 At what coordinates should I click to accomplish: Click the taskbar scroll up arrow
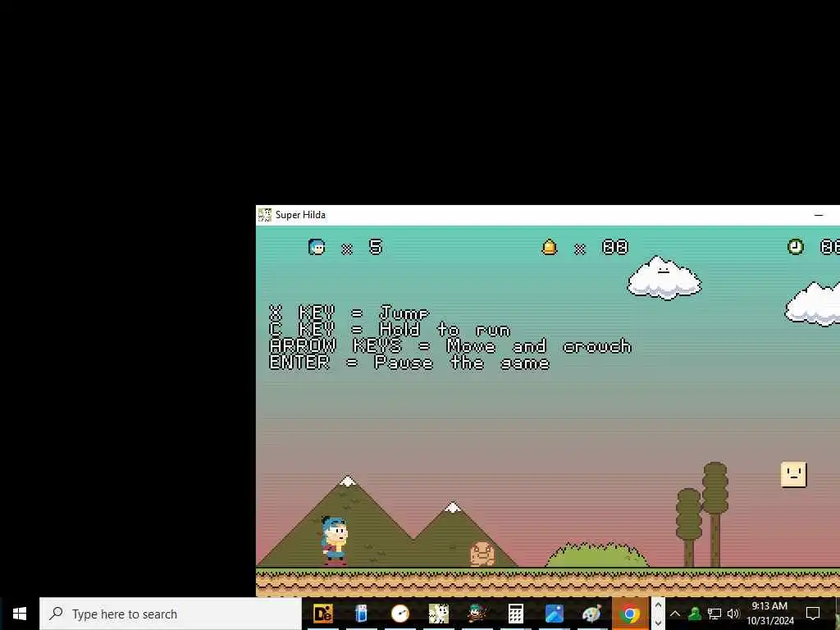point(658,605)
